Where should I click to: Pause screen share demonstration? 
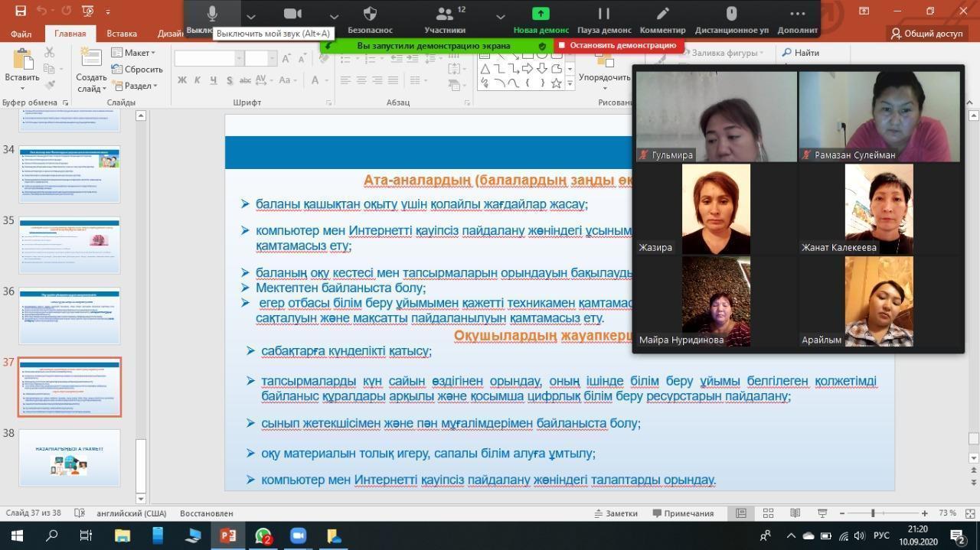(604, 14)
